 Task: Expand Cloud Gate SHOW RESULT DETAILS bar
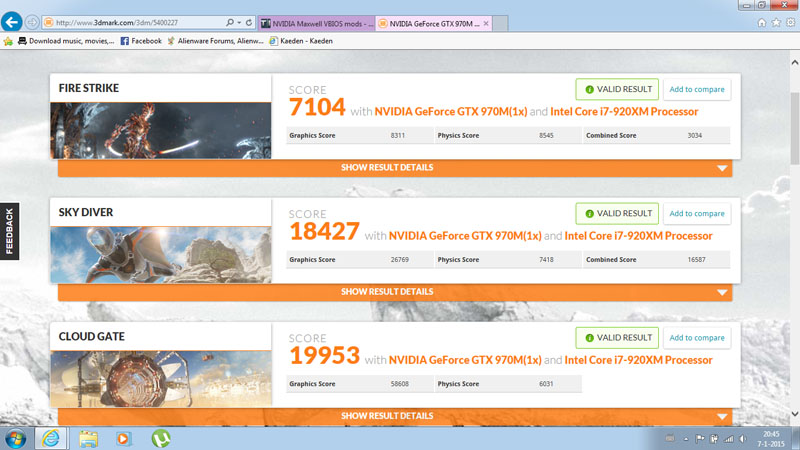coord(395,416)
